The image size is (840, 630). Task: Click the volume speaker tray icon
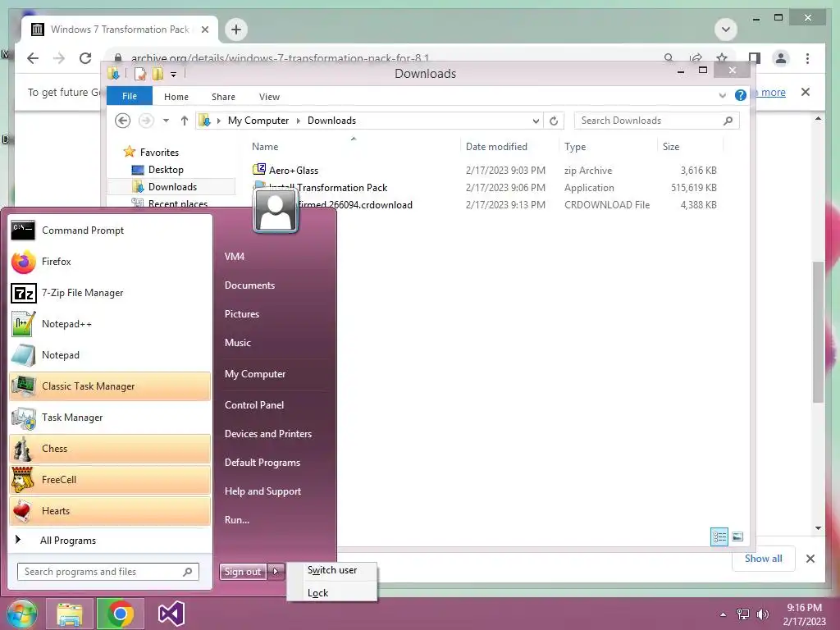coord(762,614)
